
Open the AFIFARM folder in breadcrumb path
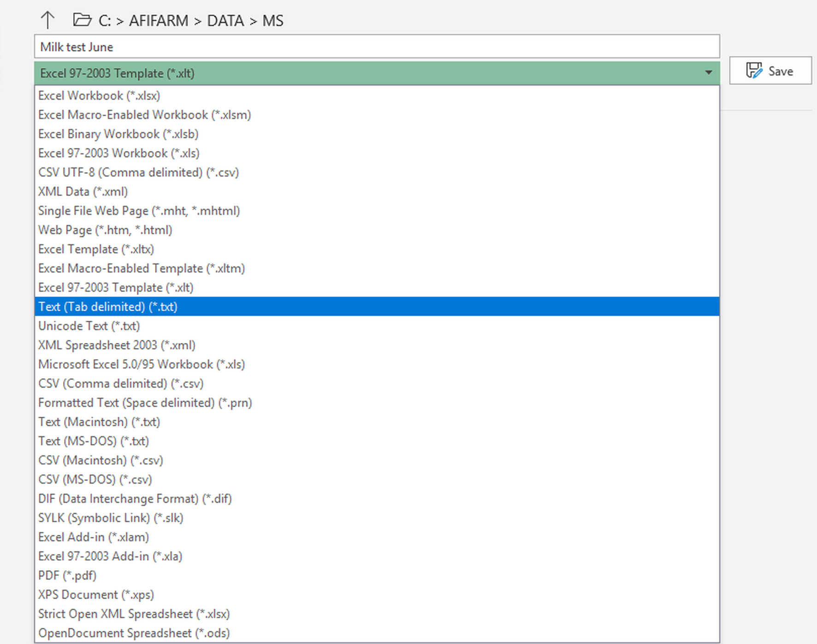pyautogui.click(x=158, y=21)
